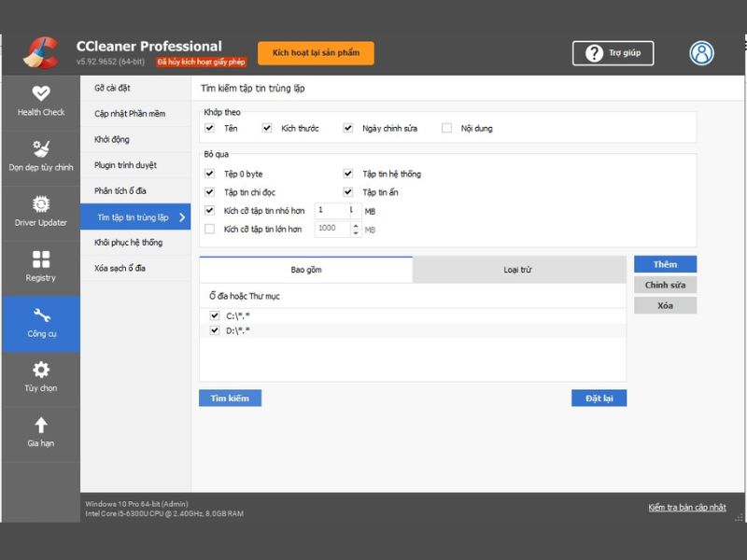
Task: Open Driver Updater from the sidebar
Action: (41, 213)
